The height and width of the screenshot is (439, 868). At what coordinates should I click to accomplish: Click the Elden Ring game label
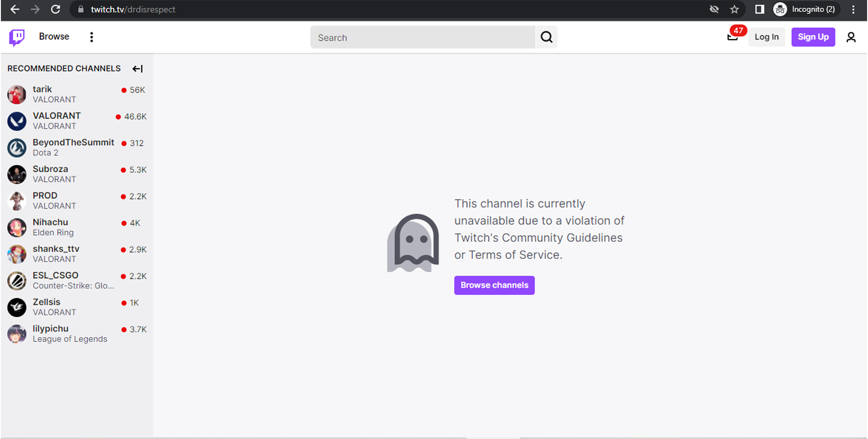pos(53,233)
